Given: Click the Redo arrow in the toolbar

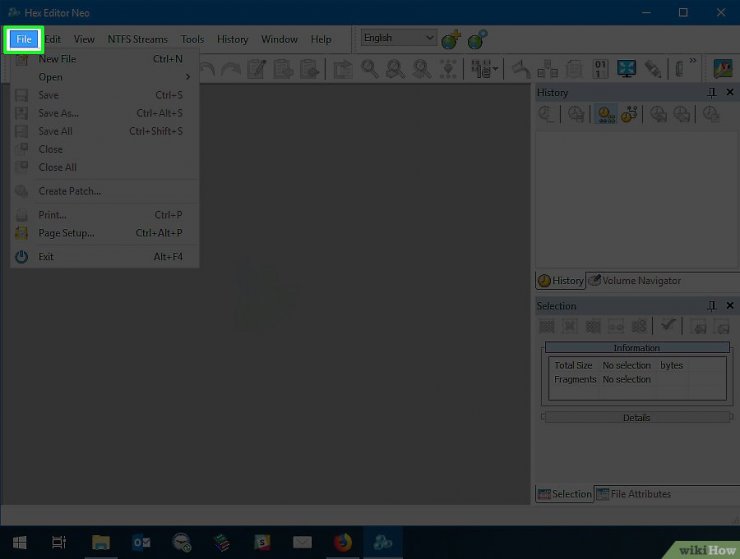Looking at the screenshot, I should point(231,69).
